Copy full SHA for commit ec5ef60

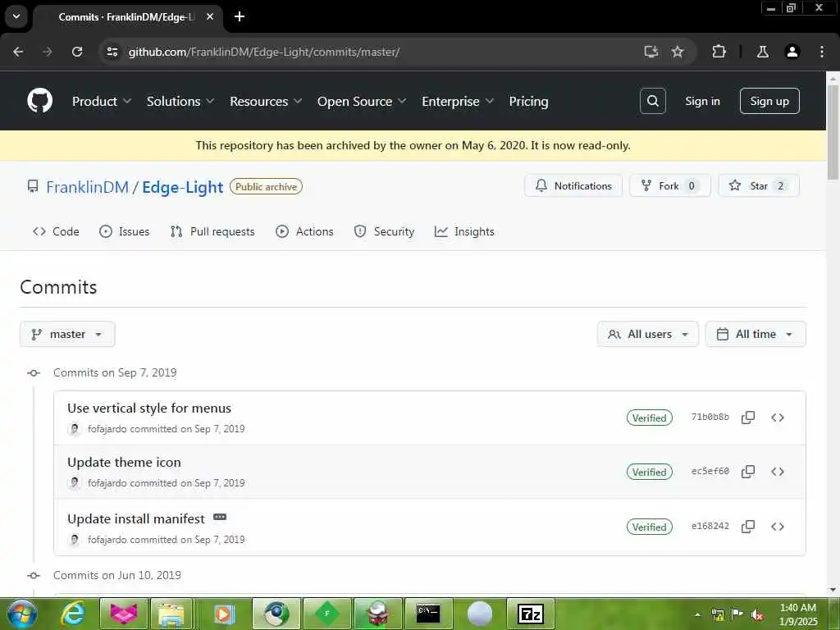tap(748, 472)
